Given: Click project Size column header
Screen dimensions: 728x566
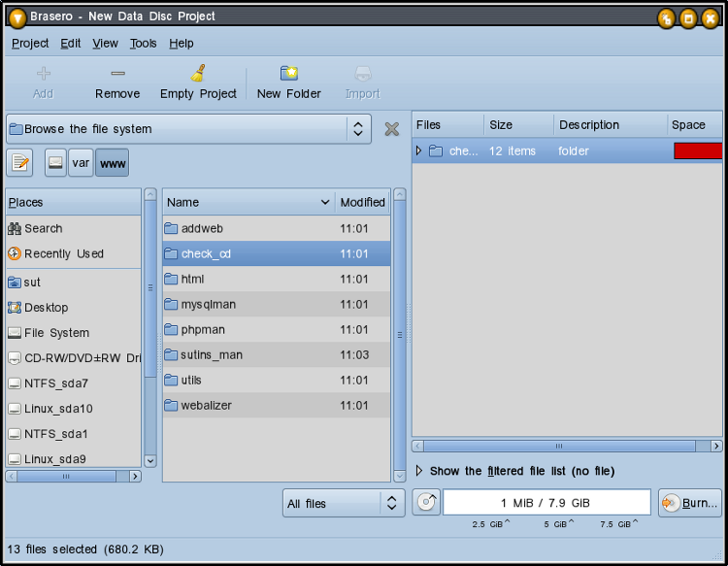Looking at the screenshot, I should coord(519,125).
